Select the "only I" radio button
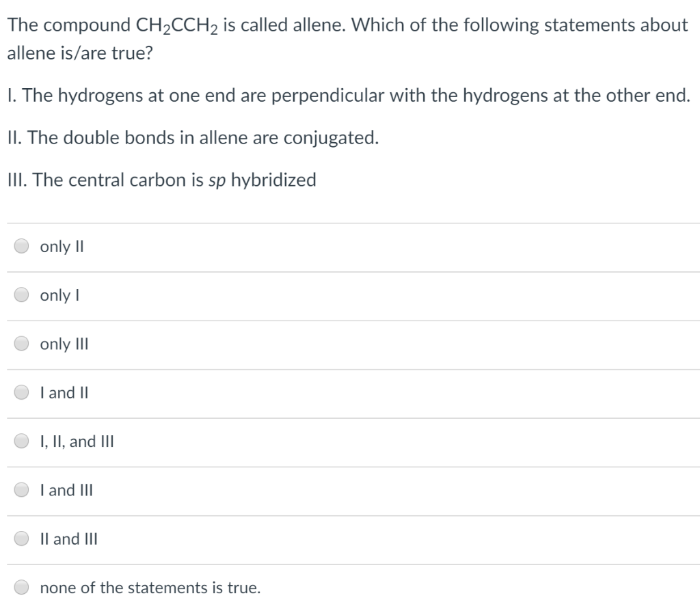This screenshot has width=700, height=615. coord(20,295)
